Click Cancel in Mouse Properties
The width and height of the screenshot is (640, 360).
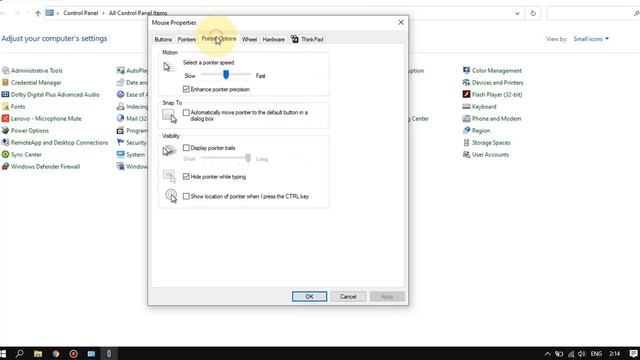click(348, 296)
